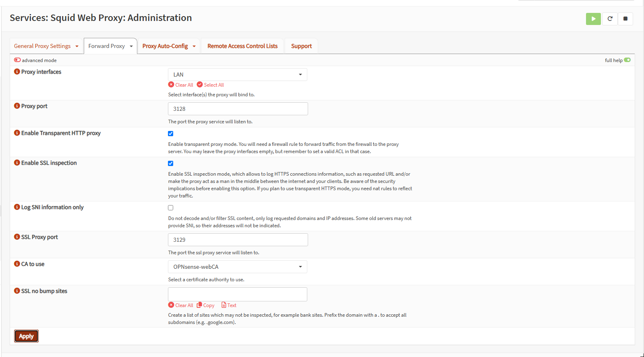Click the Apply button
Screen dimensions: 644x357
[27, 336]
